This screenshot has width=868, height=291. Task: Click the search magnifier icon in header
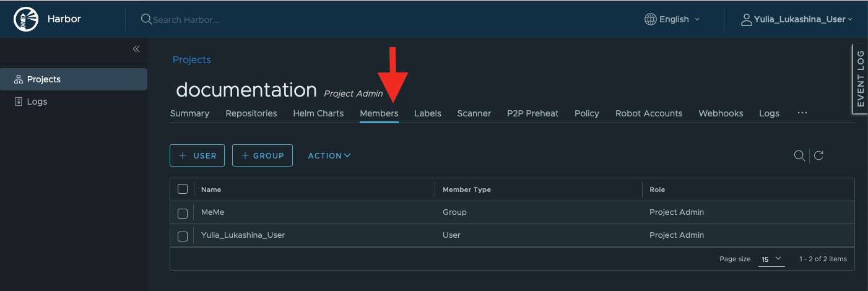tap(146, 19)
